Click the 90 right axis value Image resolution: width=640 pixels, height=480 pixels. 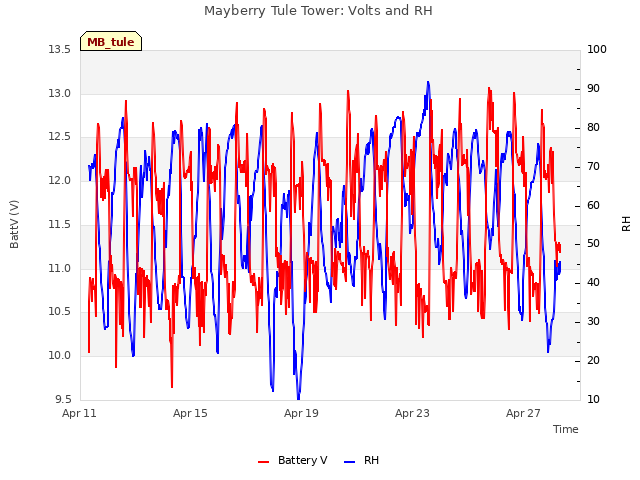coord(593,89)
